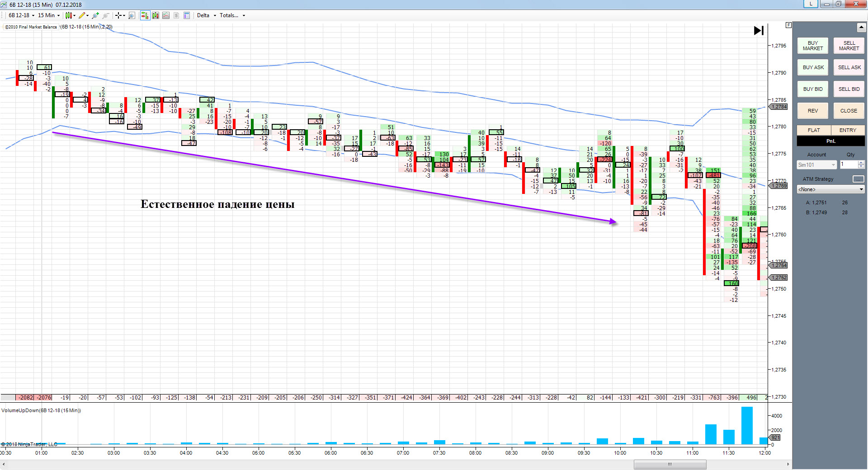Screen dimensions: 868x470
Task: Open the ATM Strategy ellipsis button
Action: click(858, 179)
